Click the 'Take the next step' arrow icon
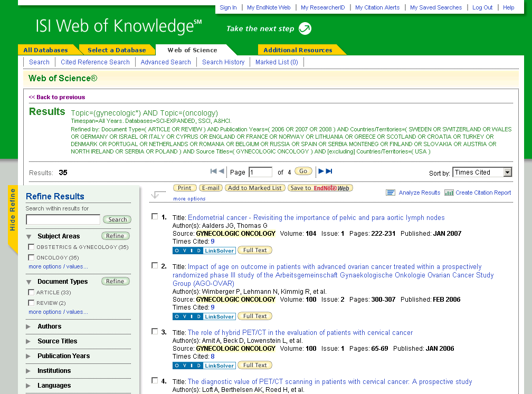 [305, 28]
